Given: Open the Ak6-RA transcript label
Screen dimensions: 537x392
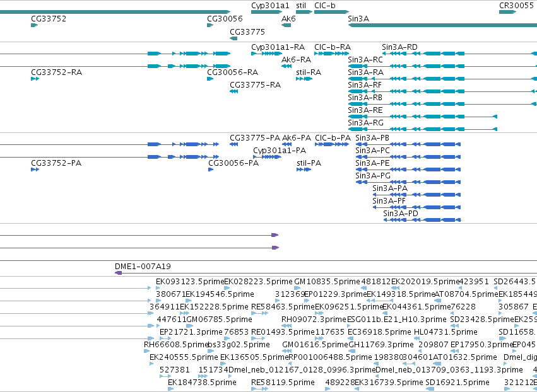Looking at the screenshot, I should 296,60.
